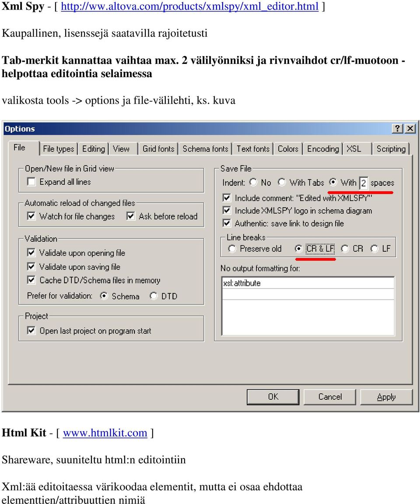Viewport: 420px width, 504px height.
Task: Open the altova.com xml_editor link
Action: (x=190, y=6)
